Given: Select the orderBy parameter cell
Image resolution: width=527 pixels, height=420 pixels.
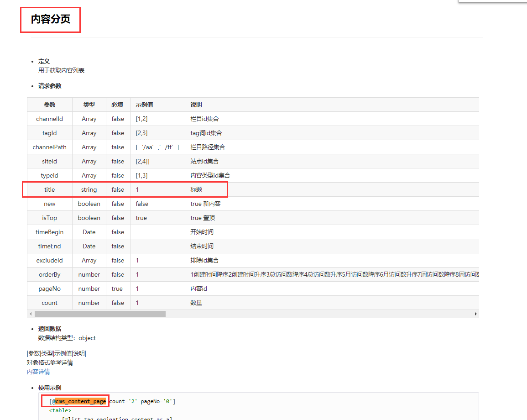Looking at the screenshot, I should pyautogui.click(x=49, y=274).
